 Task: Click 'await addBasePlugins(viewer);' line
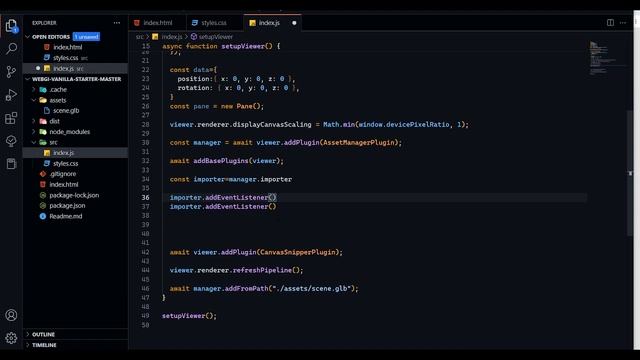point(227,161)
